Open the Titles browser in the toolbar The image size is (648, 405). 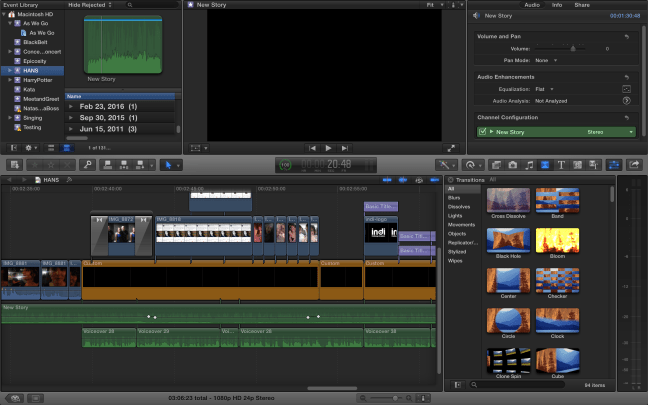point(560,164)
